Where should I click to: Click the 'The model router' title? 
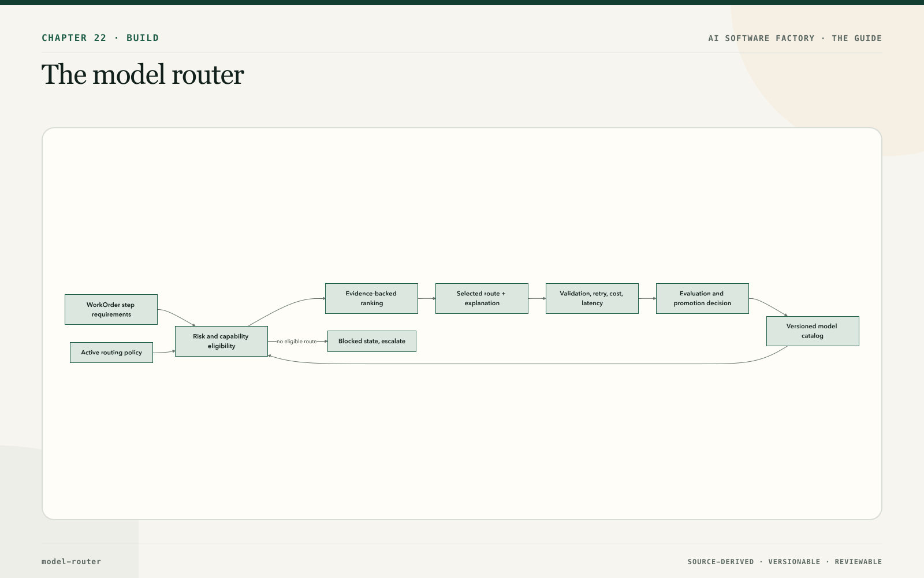[x=143, y=75]
